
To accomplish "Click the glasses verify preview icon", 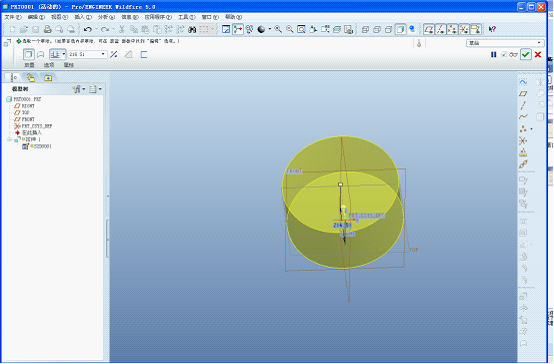I will click(x=513, y=54).
